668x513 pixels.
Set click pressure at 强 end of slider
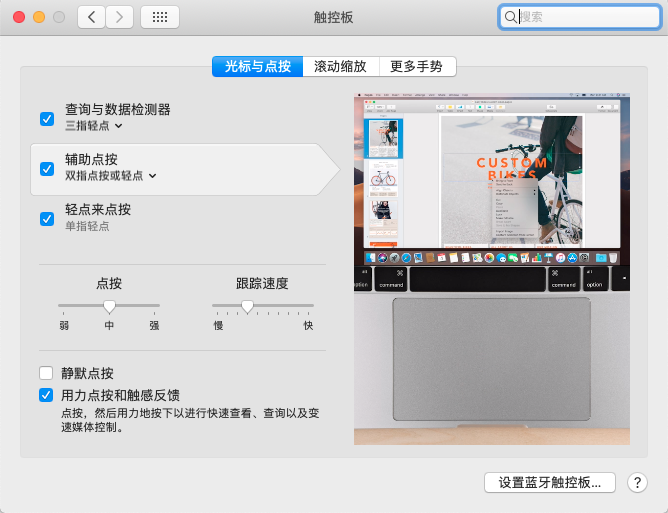(154, 305)
